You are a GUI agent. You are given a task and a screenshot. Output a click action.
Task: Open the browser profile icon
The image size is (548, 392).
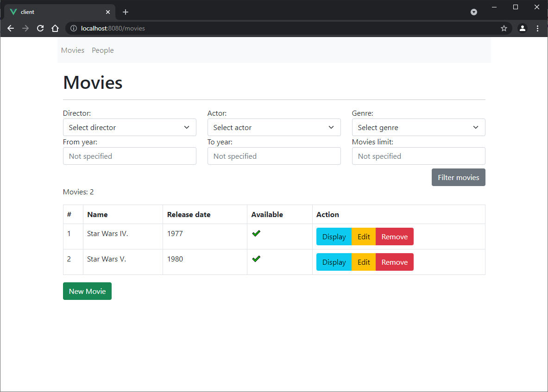tap(523, 28)
